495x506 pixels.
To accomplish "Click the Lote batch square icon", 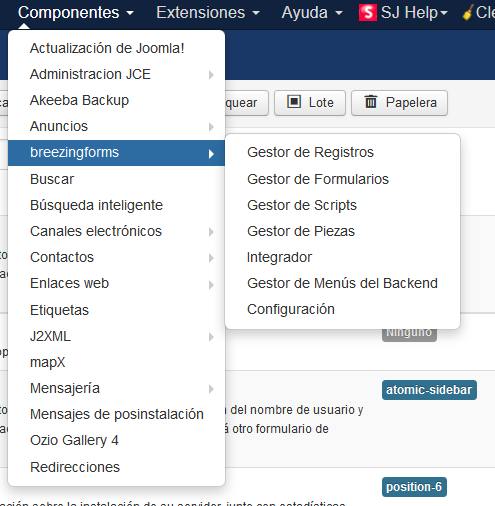I will click(294, 102).
